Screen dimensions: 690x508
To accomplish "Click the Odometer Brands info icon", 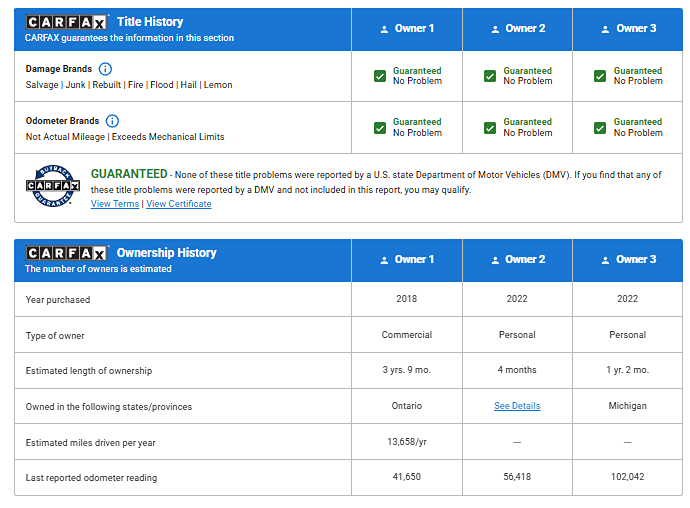I will pyautogui.click(x=112, y=121).
